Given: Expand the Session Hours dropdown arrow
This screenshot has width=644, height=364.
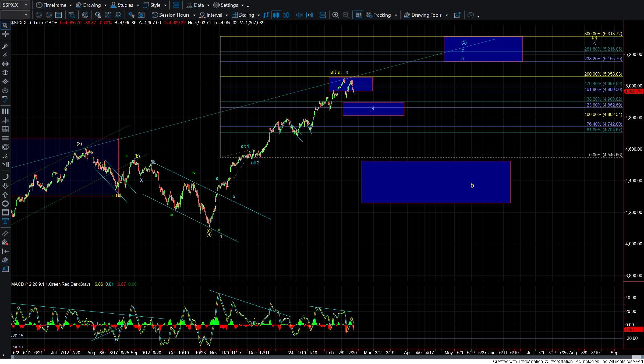Looking at the screenshot, I should pos(194,15).
